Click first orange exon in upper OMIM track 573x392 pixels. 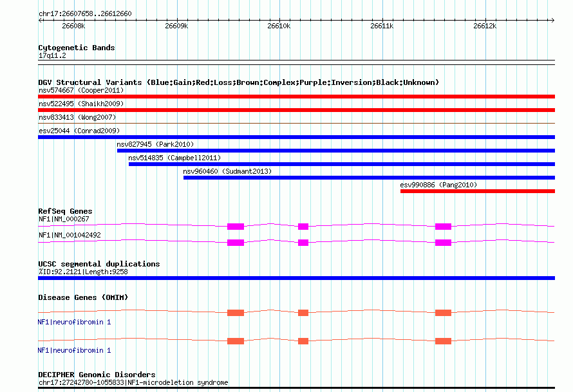point(236,313)
